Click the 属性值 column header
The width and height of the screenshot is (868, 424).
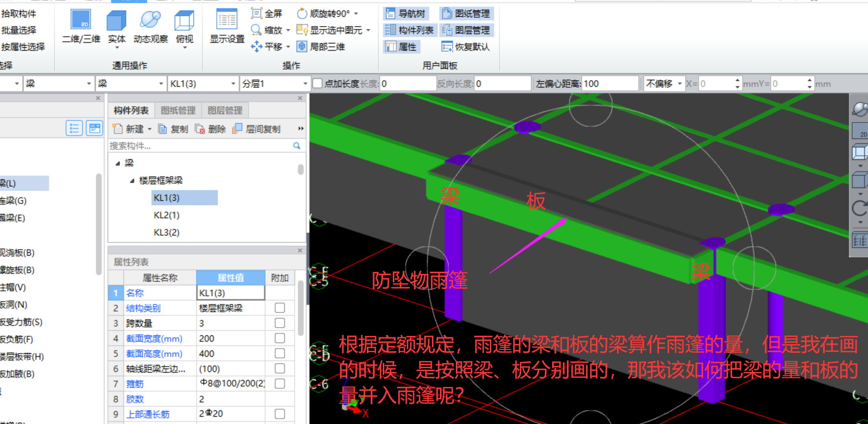tap(231, 278)
